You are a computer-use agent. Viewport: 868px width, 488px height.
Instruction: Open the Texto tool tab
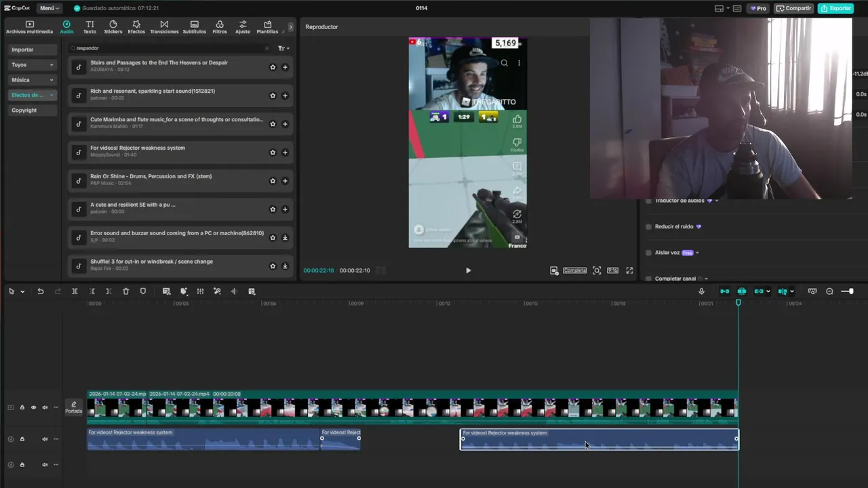coord(90,27)
